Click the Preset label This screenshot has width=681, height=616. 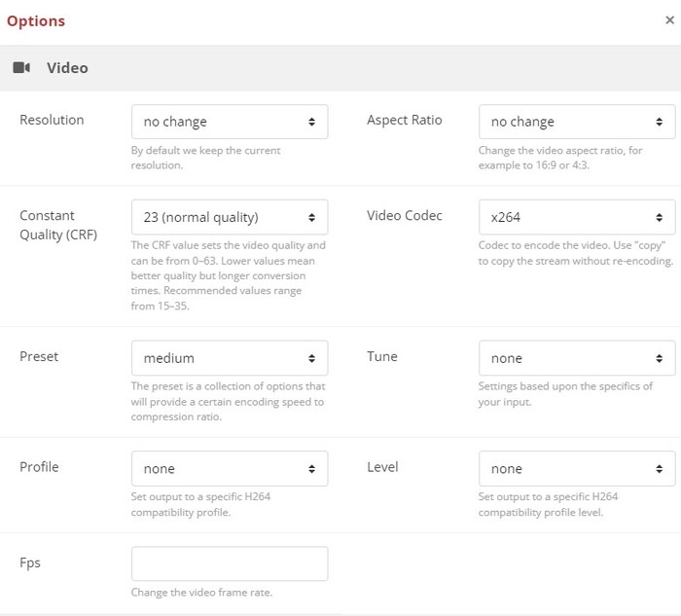click(x=39, y=356)
